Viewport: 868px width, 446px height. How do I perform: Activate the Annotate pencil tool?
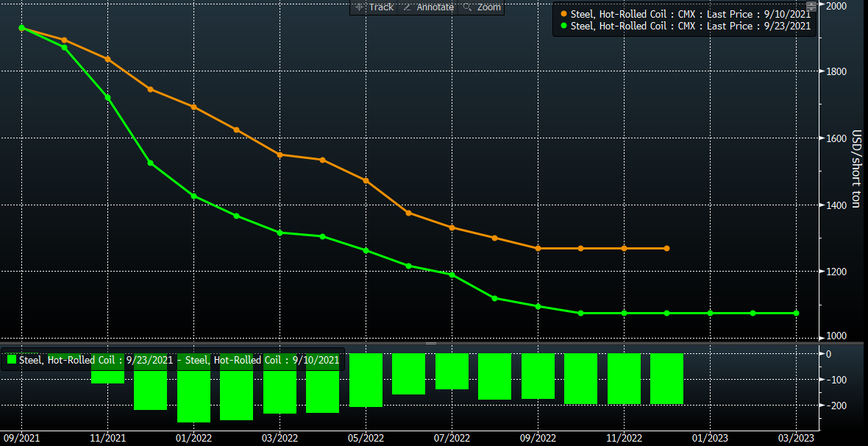[x=408, y=7]
